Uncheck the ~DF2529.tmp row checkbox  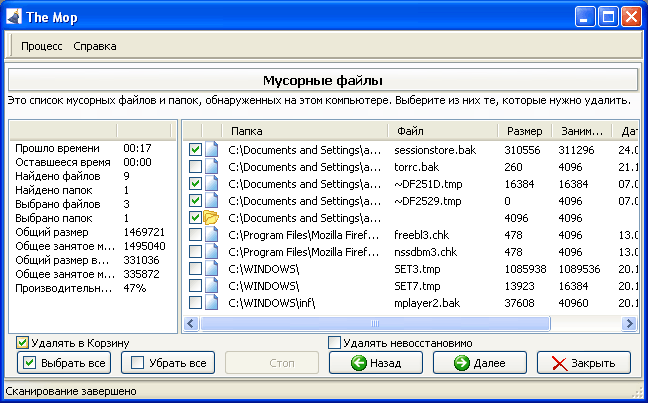[195, 200]
